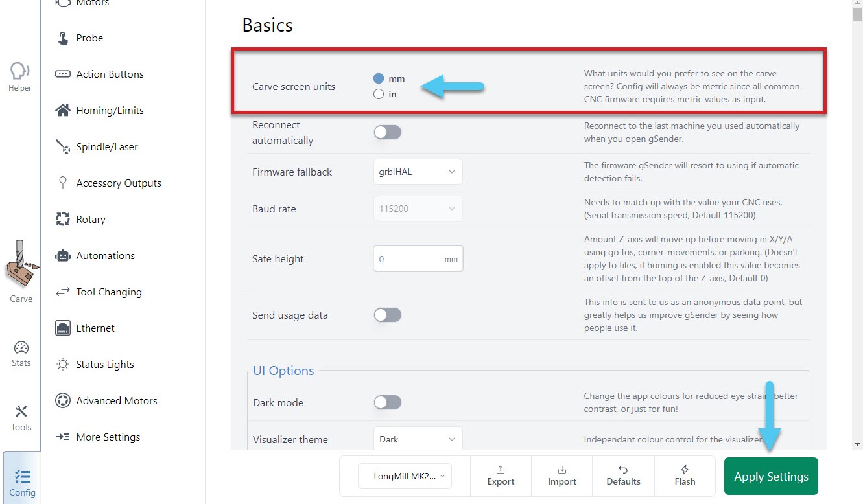The width and height of the screenshot is (863, 504).
Task: Select the 'in' units radio button
Action: 379,95
